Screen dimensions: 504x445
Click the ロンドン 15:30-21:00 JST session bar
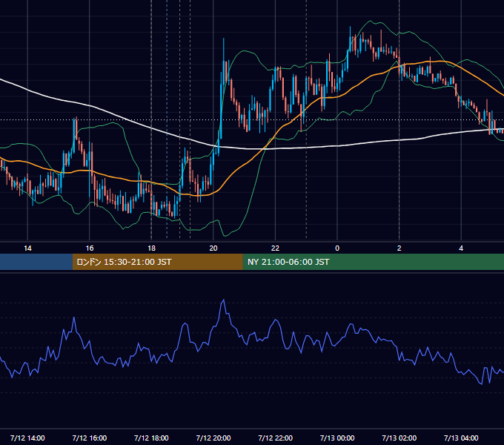point(157,262)
